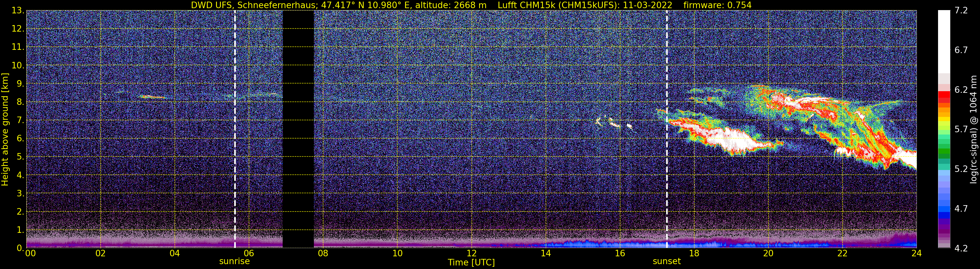Click the height axis tick label '9.'
The image size is (980, 269).
20,84
